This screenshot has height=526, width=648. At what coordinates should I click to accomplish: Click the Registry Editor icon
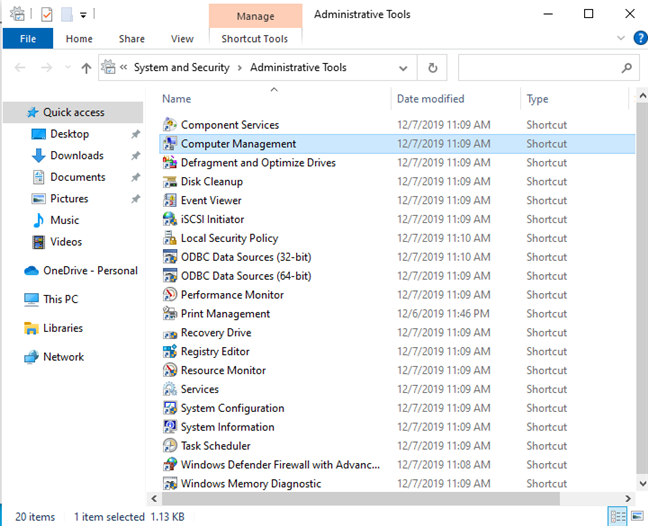pyautogui.click(x=169, y=351)
